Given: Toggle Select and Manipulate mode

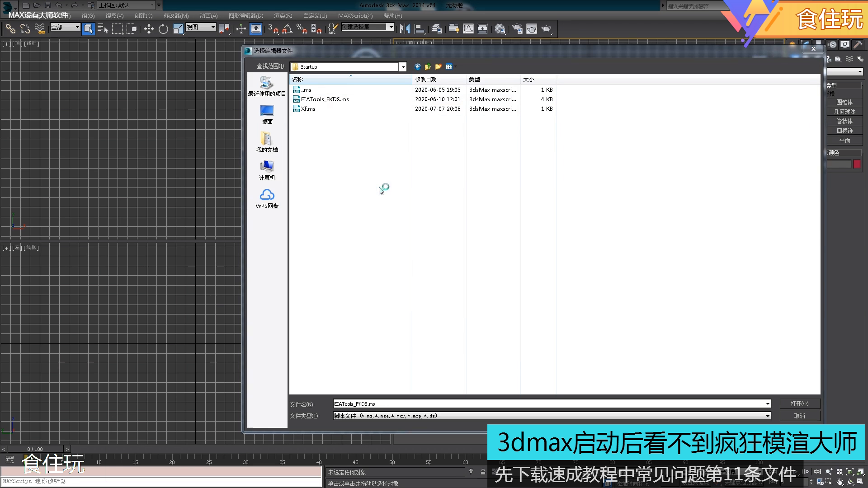Looking at the screenshot, I should point(241,29).
